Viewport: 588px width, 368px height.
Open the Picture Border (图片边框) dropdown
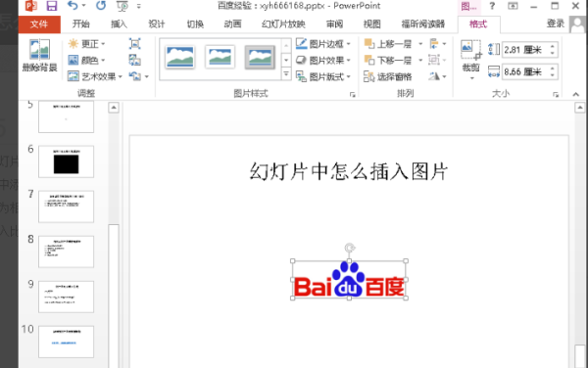[322, 44]
